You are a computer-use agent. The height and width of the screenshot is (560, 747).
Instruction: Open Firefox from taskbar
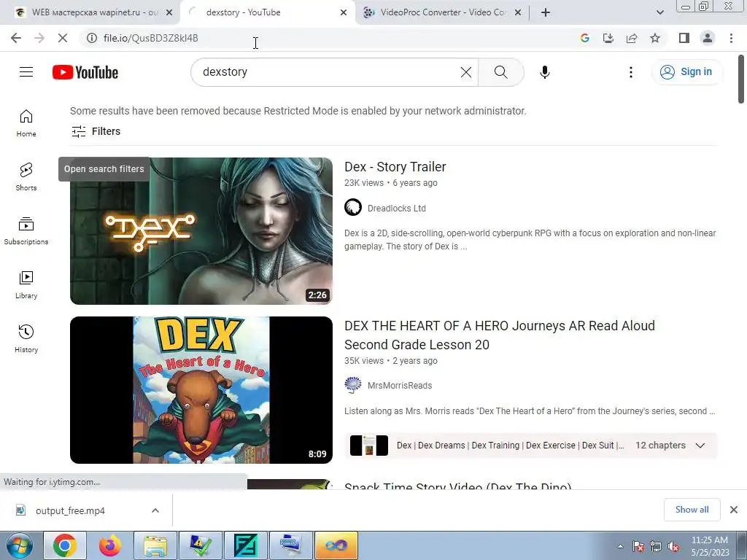tap(109, 545)
